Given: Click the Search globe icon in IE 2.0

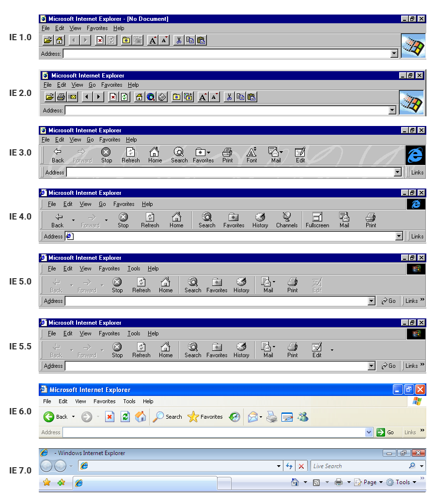Looking at the screenshot, I should (151, 97).
